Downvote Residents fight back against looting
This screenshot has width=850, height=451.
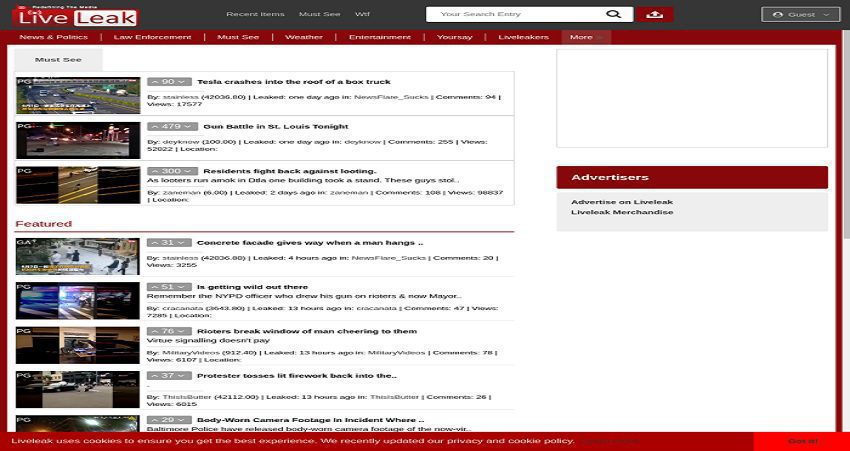[189, 171]
